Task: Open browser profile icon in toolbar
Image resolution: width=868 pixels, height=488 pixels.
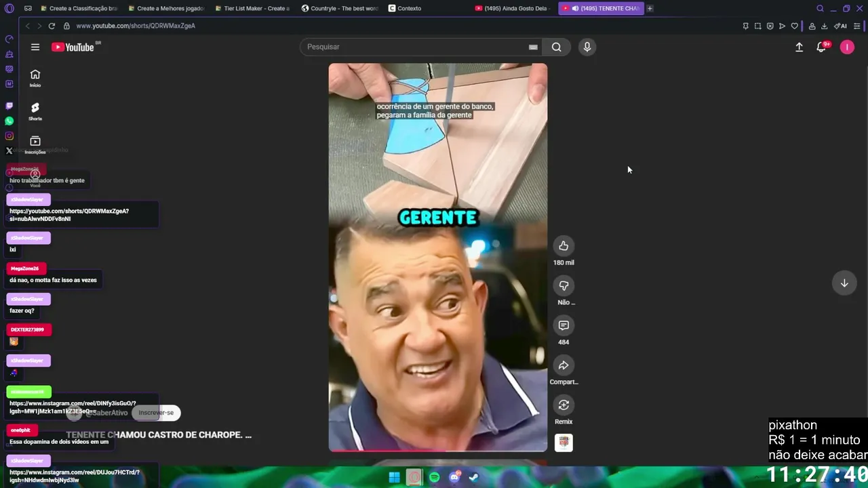Action: coord(812,26)
